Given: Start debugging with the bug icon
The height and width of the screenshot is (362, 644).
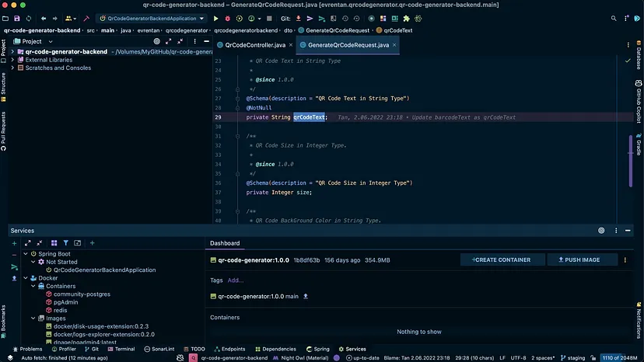Looking at the screenshot, I should 227,19.
